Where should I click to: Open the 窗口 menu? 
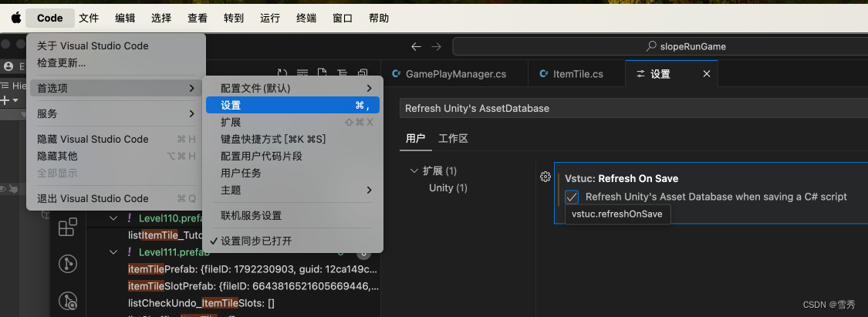tap(343, 19)
